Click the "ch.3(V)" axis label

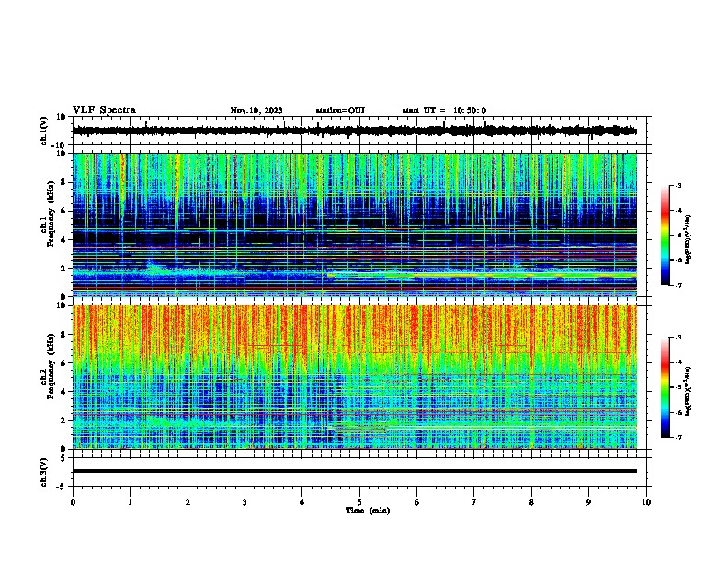[x=44, y=472]
